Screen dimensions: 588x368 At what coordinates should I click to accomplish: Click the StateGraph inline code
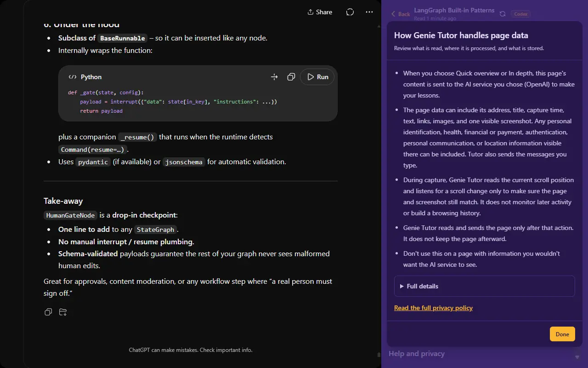156,230
